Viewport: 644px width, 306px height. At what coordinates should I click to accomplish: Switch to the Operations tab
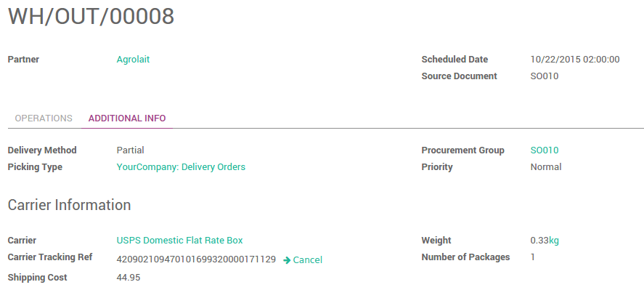click(44, 118)
